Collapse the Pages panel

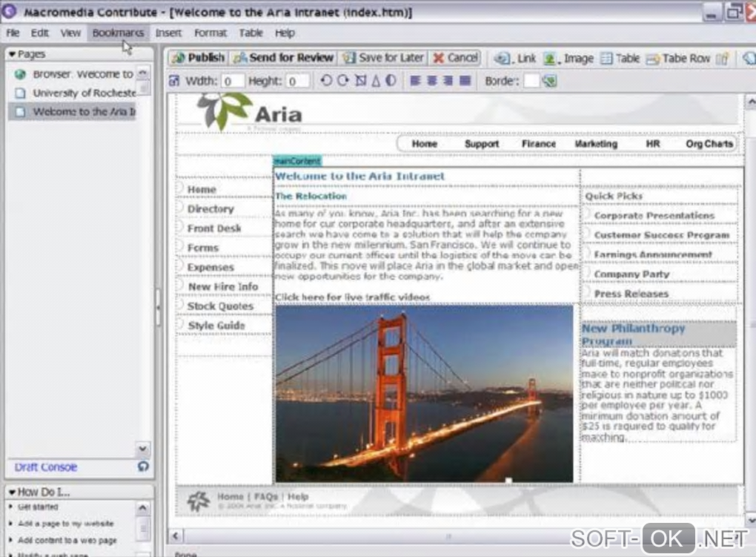(13, 54)
